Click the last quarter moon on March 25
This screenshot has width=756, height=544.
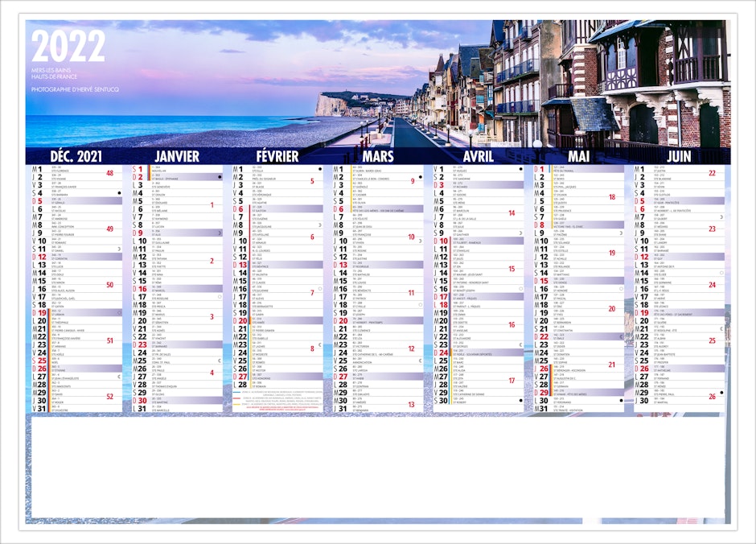click(x=420, y=360)
